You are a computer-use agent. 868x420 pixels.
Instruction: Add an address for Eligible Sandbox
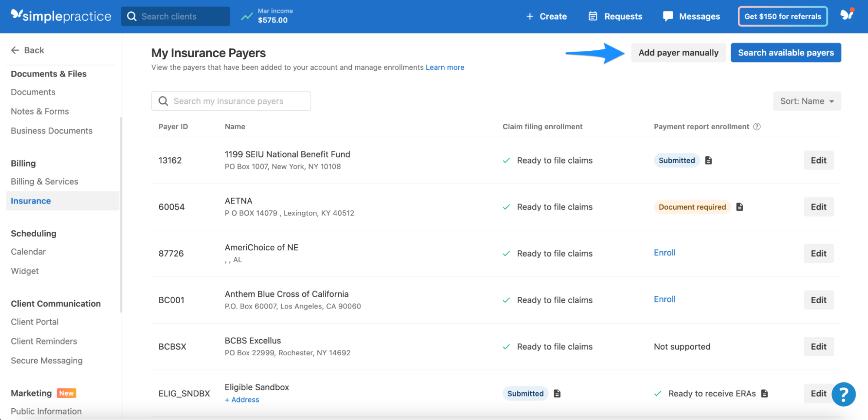[x=242, y=399]
